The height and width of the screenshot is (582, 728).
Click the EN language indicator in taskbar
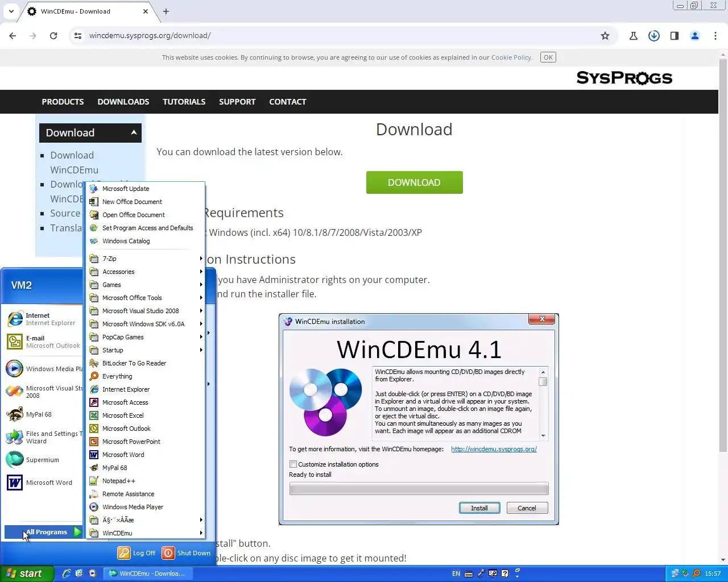pyautogui.click(x=456, y=574)
